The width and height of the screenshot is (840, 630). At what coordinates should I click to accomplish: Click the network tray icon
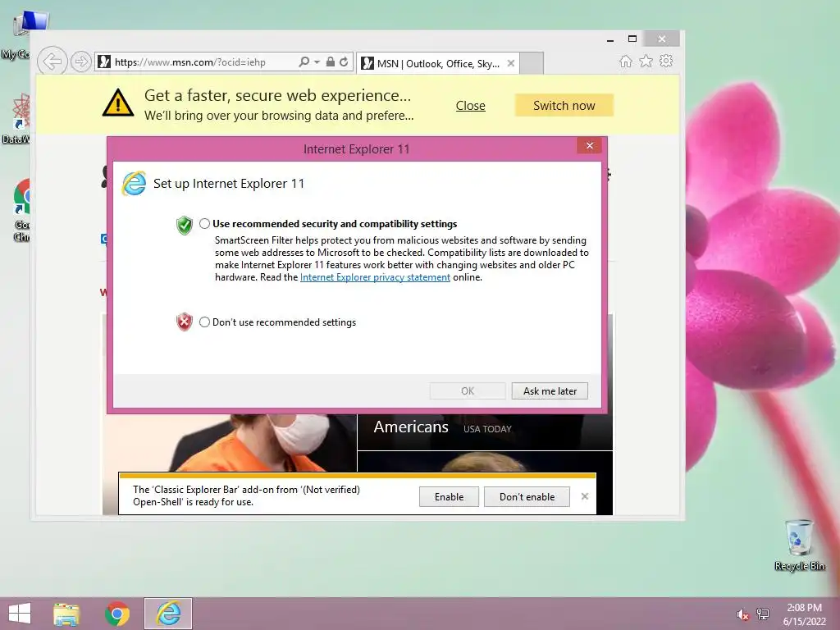pos(763,614)
